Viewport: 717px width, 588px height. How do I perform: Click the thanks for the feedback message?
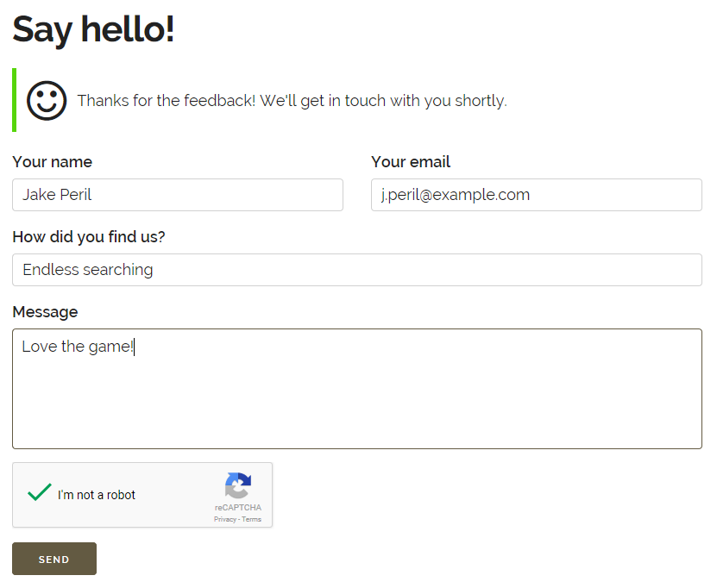pos(292,101)
